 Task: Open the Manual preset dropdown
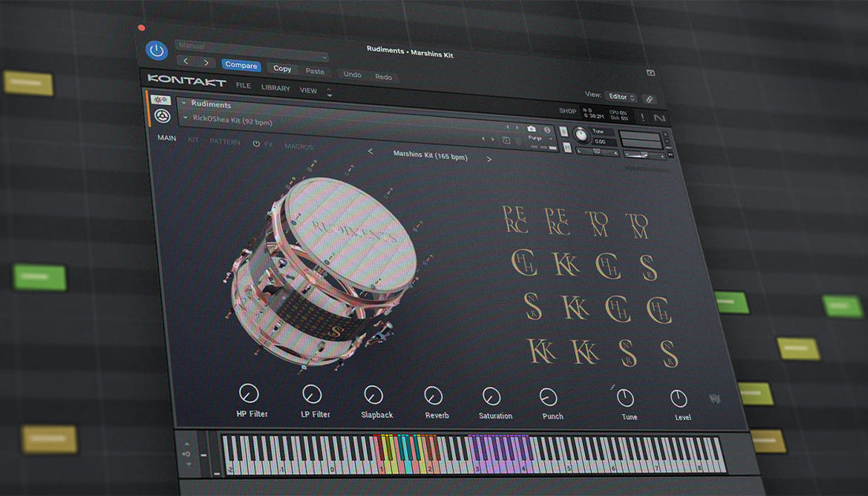coord(252,50)
